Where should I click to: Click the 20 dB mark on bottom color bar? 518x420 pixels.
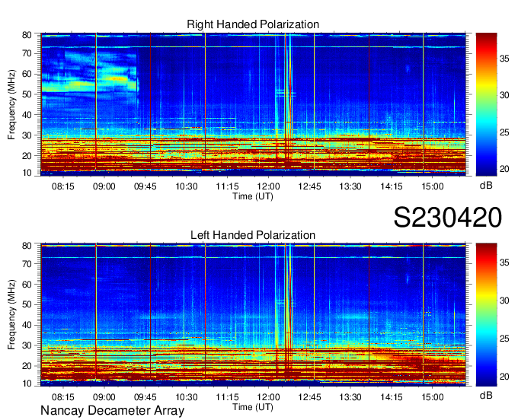pos(504,377)
